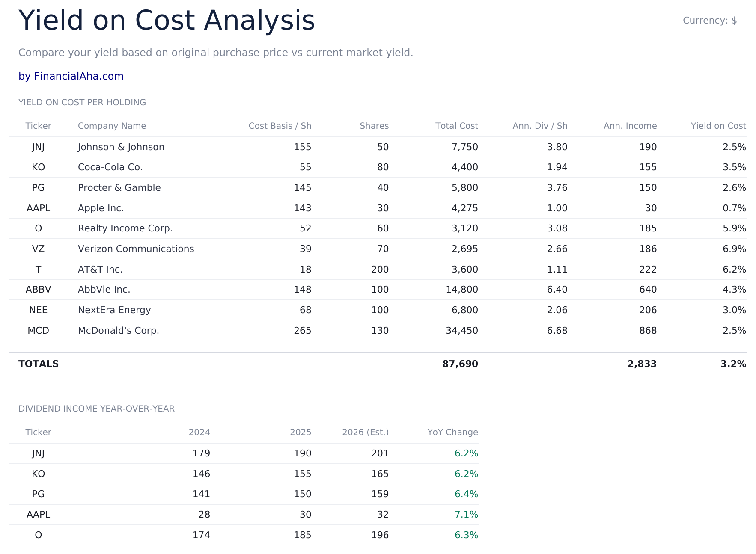756x554 pixels.
Task: Click total cost value 7,750
Action: pyautogui.click(x=465, y=147)
